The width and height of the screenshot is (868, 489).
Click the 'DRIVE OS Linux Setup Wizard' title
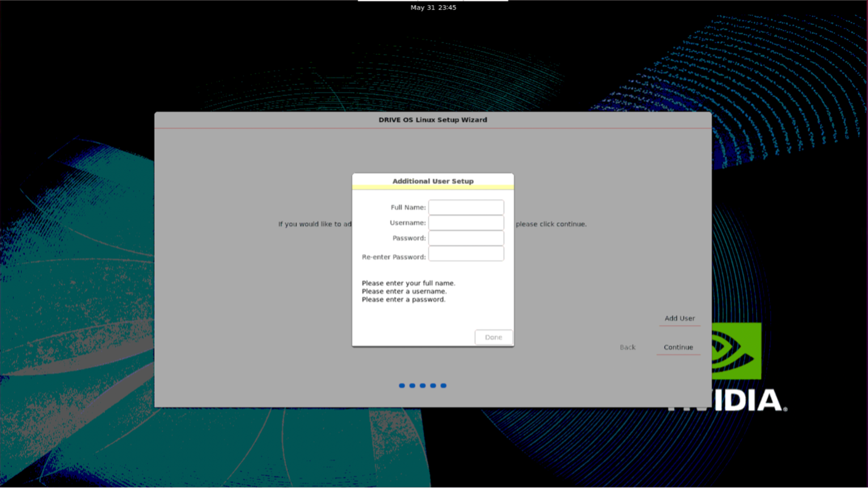(433, 120)
